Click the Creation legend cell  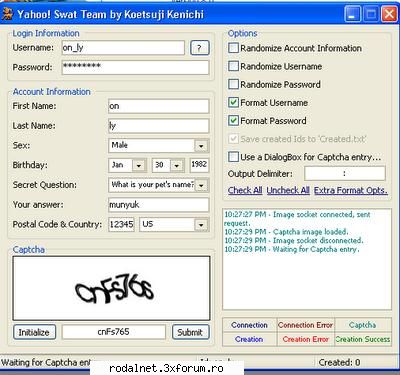249,339
